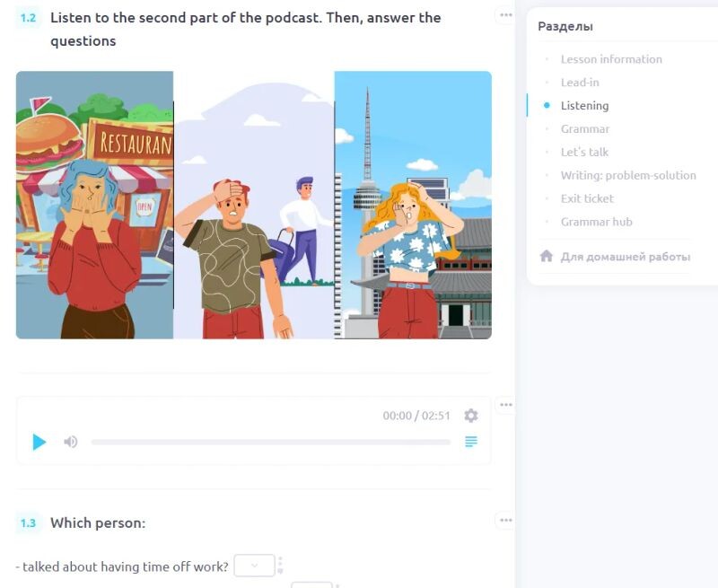Click drag handle dots beside answer dropdown
Image resolution: width=718 pixels, height=588 pixels.
point(280,565)
